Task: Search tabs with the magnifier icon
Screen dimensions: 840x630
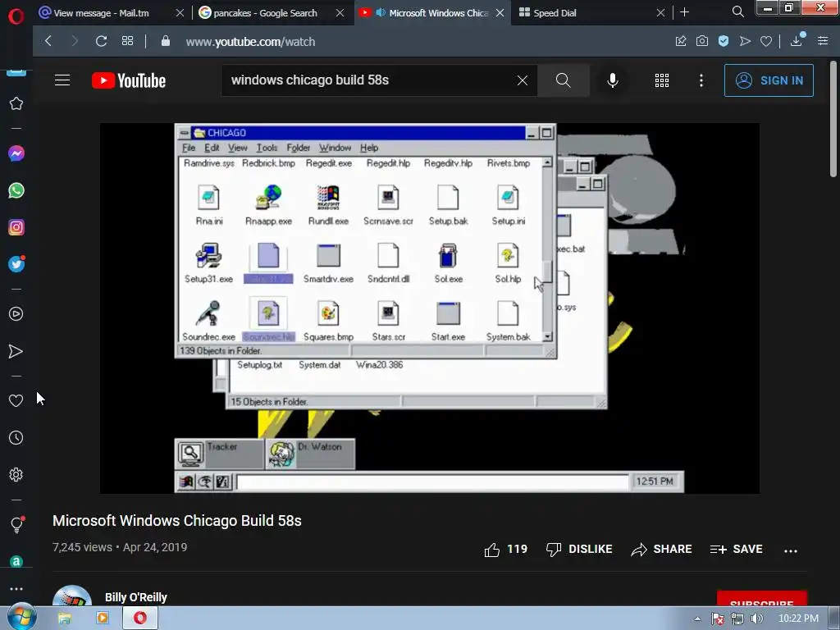Action: pyautogui.click(x=737, y=11)
